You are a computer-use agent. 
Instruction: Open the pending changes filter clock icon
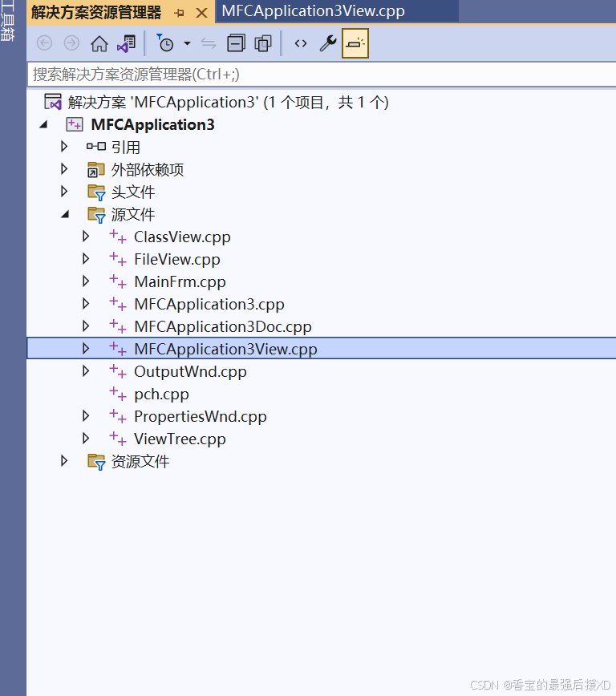[164, 43]
